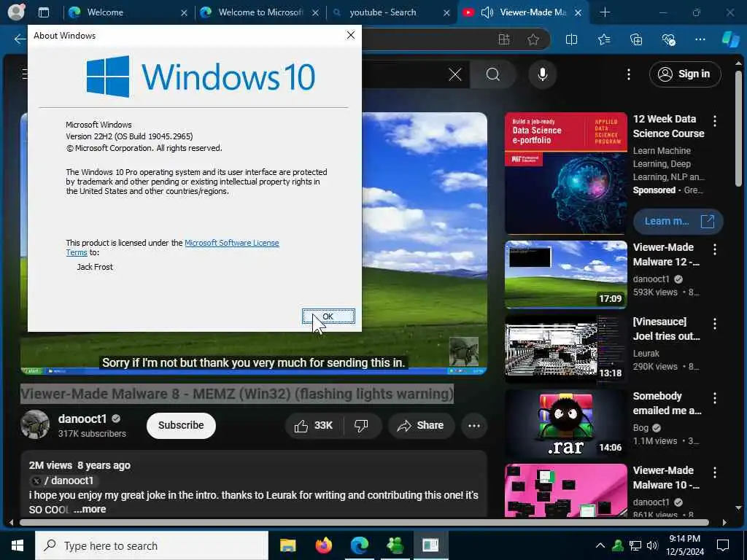
Task: Open Browser essentials heart icon
Action: tap(668, 39)
